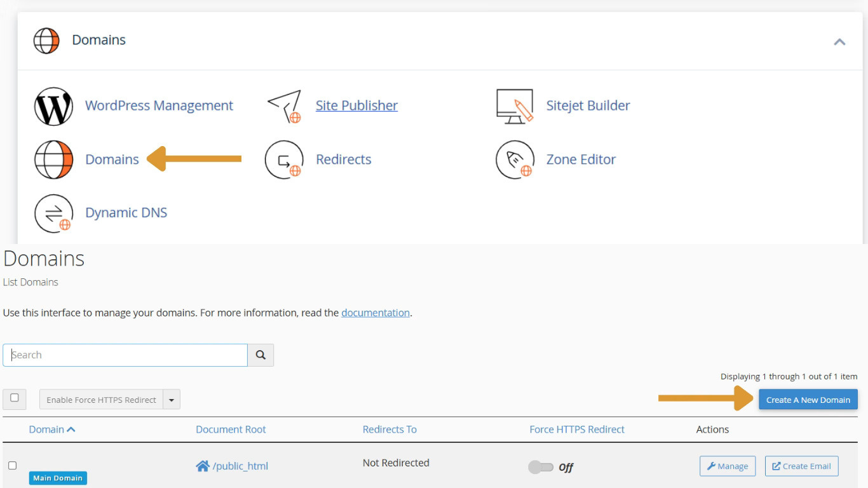
Task: Collapse the Domains section chevron
Action: tap(839, 42)
